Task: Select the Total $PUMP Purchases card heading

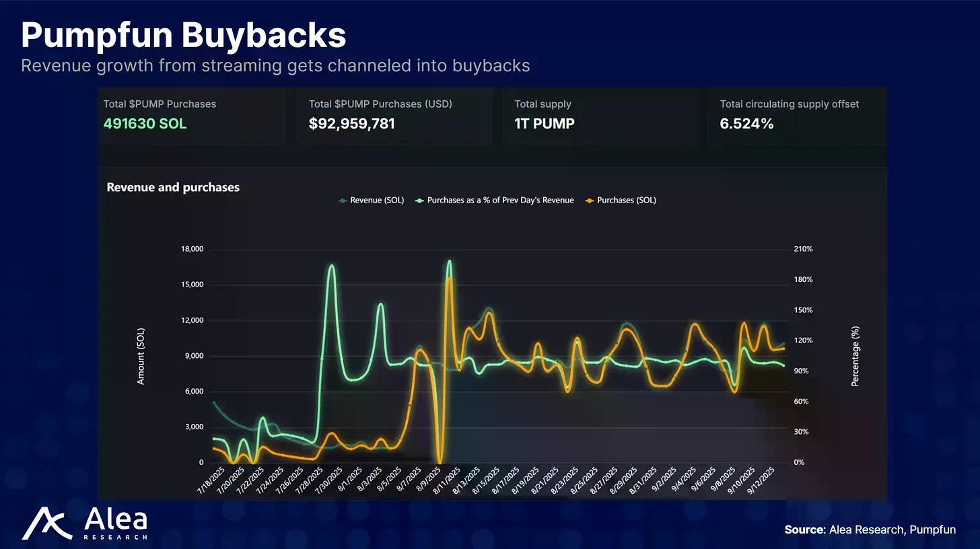Action: 160,104
